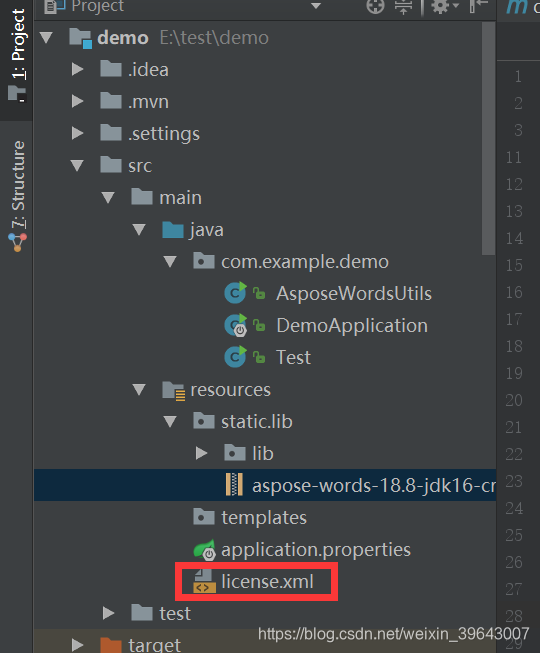Select the Test class
The height and width of the screenshot is (653, 540).
[x=294, y=357]
